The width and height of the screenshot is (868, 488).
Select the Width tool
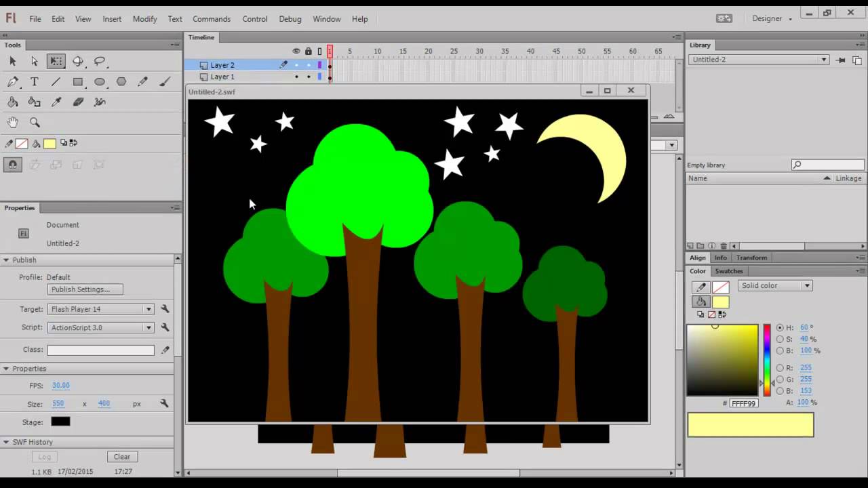tap(100, 102)
